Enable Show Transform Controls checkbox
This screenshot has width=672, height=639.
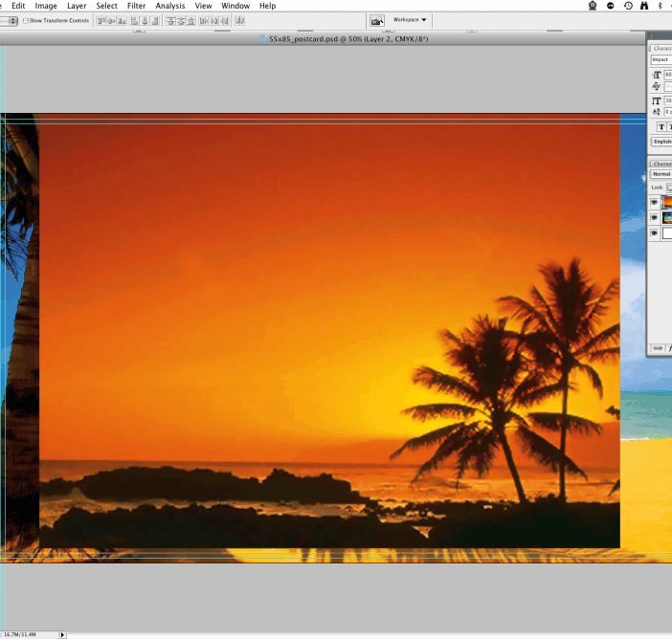click(x=27, y=20)
